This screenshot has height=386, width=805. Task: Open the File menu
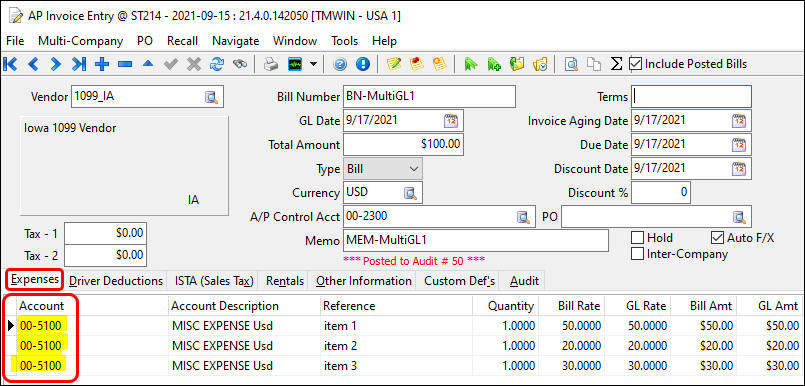pyautogui.click(x=15, y=41)
